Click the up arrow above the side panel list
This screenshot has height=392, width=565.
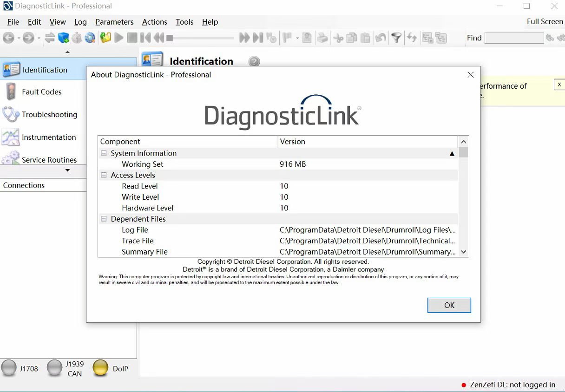[67, 52]
